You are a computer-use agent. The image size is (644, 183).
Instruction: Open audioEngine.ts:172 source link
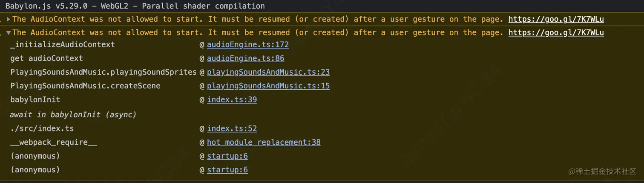[247, 45]
